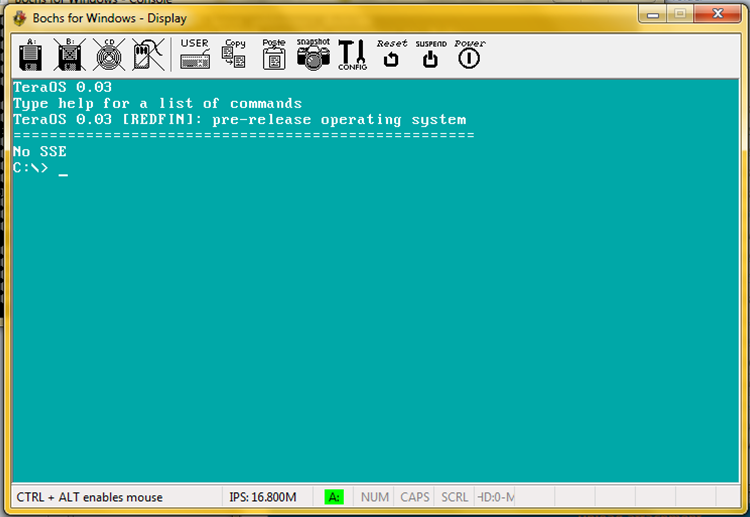
Task: Click the CD-ROM drive icon
Action: pos(109,55)
